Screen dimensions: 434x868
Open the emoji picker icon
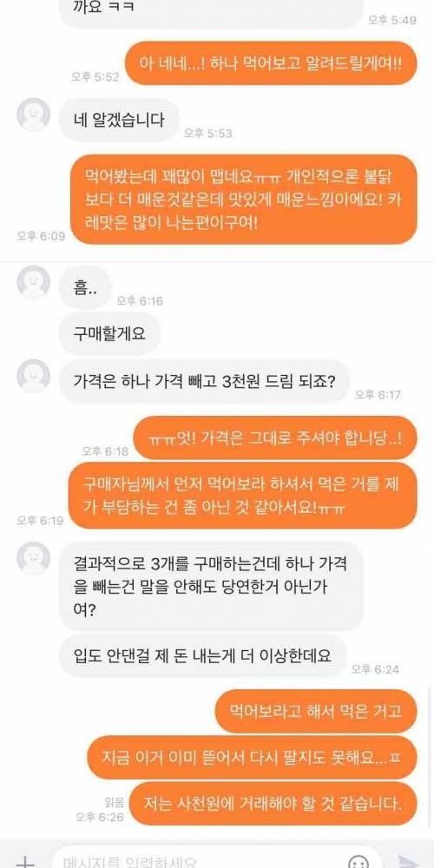(358, 861)
